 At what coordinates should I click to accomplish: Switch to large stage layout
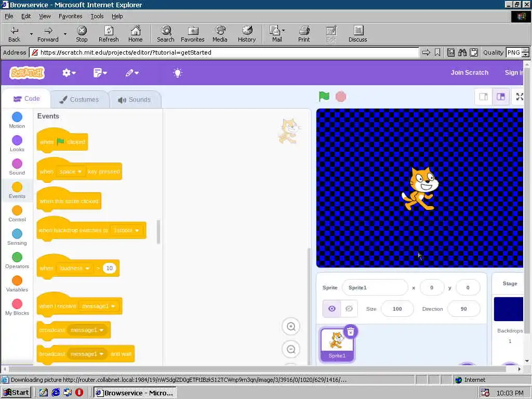tap(501, 97)
